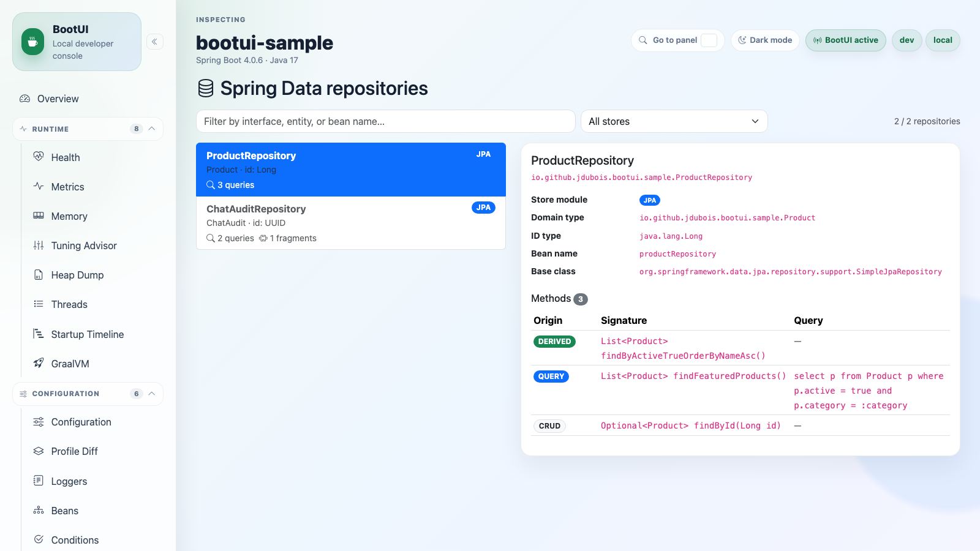Click the Beans diagram icon
This screenshot has height=551, width=980.
39,510
